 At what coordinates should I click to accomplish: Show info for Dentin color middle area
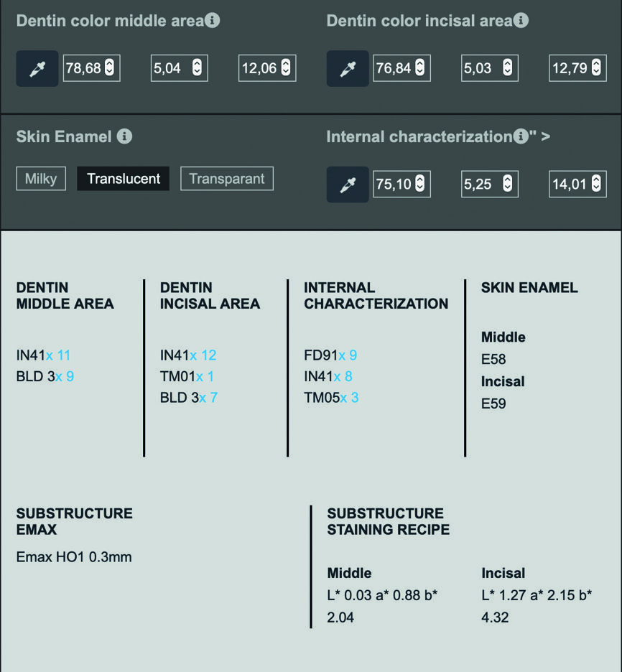click(212, 20)
